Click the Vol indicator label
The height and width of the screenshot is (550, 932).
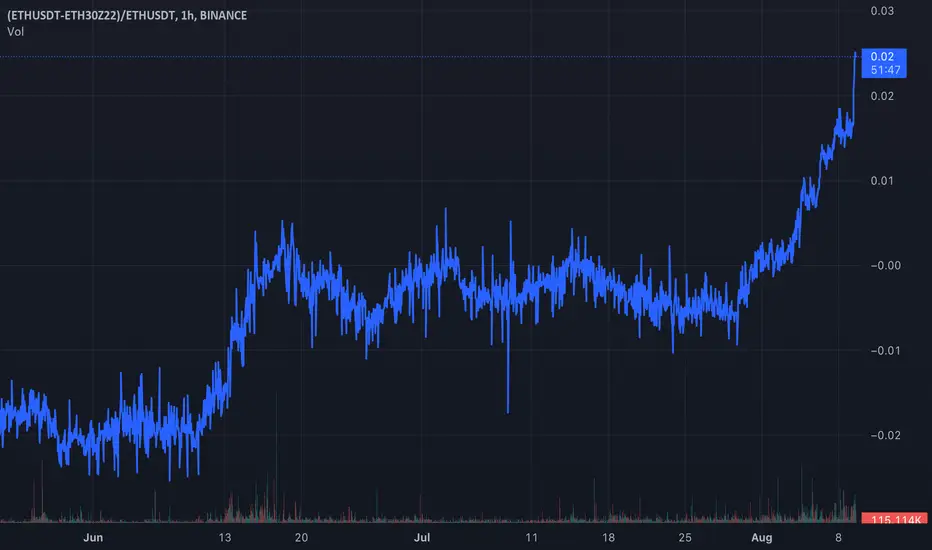tap(15, 32)
